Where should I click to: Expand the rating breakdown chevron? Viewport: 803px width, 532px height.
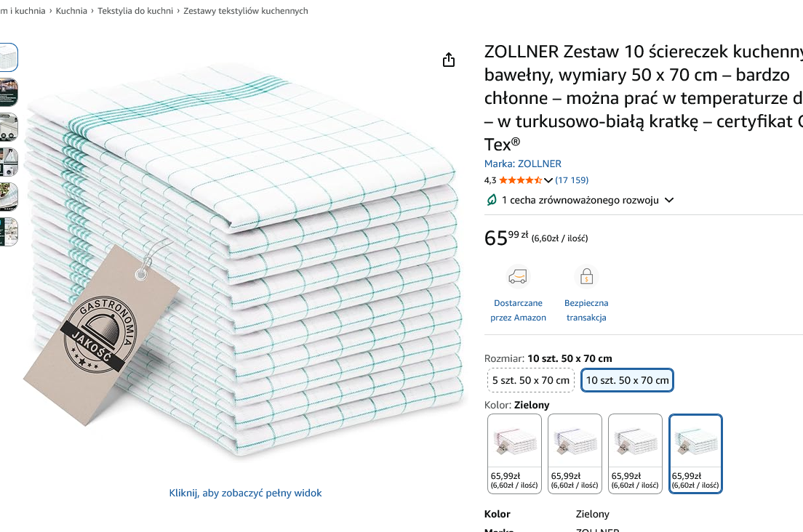(x=548, y=180)
